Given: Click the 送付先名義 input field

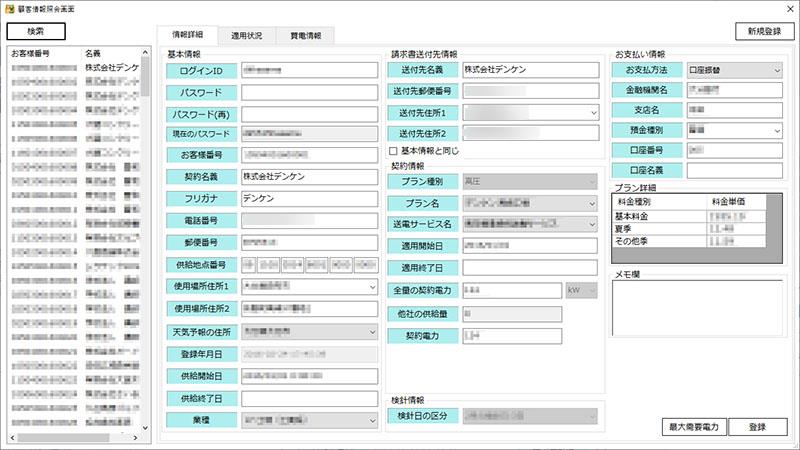Looking at the screenshot, I should (x=531, y=70).
